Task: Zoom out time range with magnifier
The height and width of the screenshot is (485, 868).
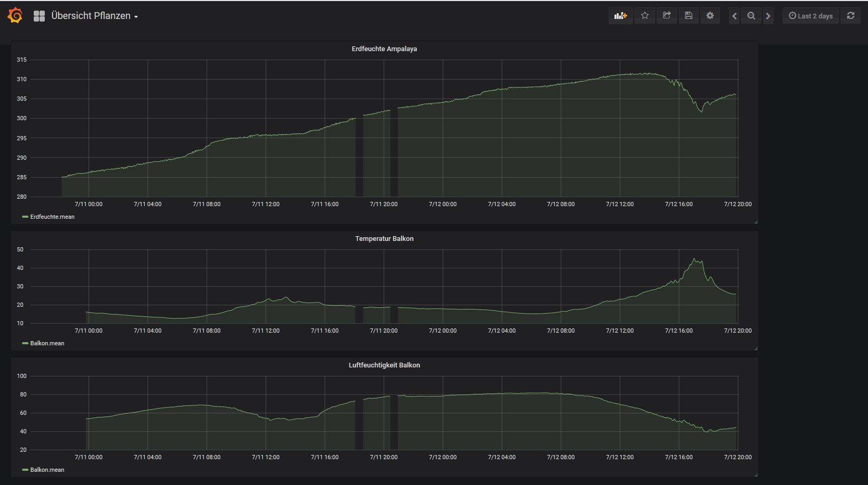Action: tap(751, 16)
